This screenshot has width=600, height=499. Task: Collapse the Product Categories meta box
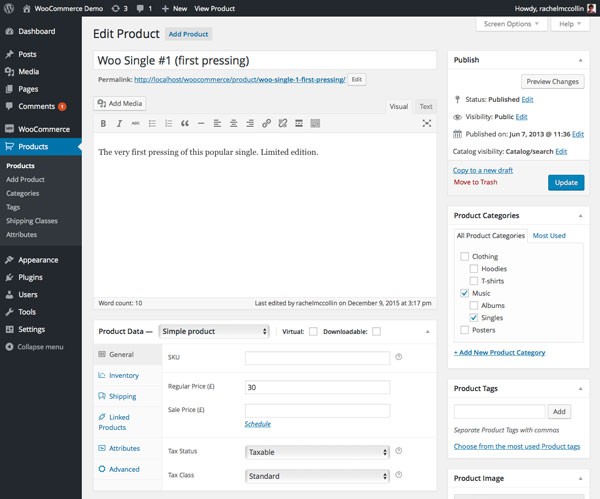point(580,215)
